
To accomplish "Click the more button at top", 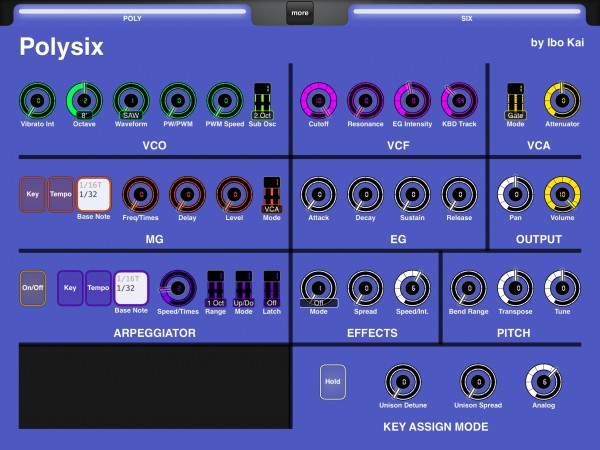I will coord(300,13).
